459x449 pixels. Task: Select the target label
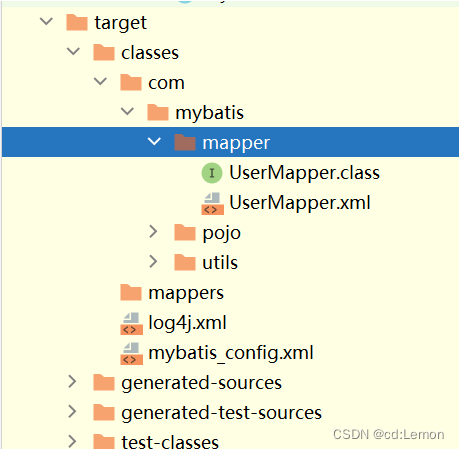pyautogui.click(x=121, y=23)
